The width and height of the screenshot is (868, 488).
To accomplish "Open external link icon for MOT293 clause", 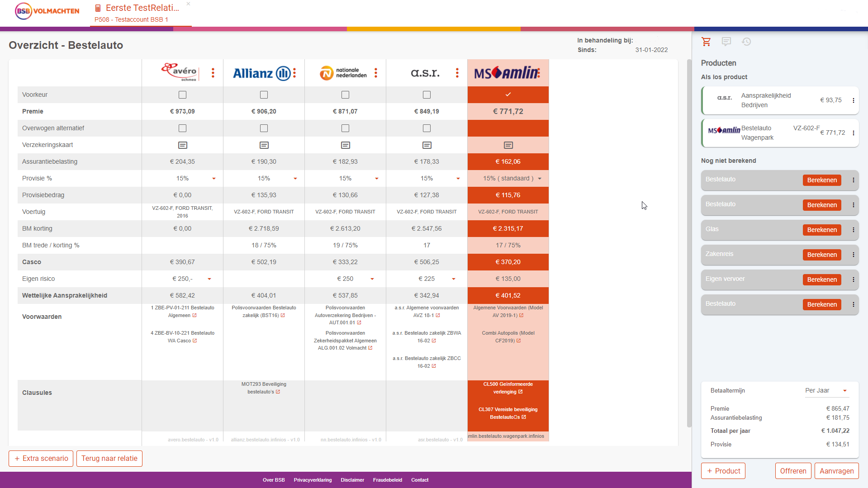I will (x=278, y=392).
